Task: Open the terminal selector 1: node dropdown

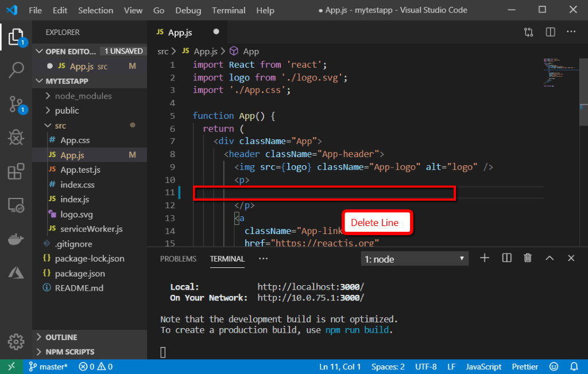Action: [415, 259]
